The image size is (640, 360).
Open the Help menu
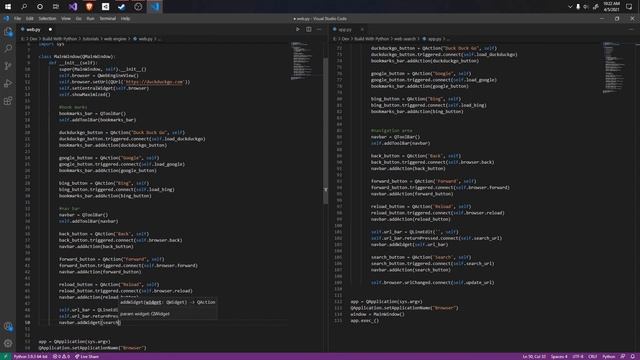tap(125, 18)
